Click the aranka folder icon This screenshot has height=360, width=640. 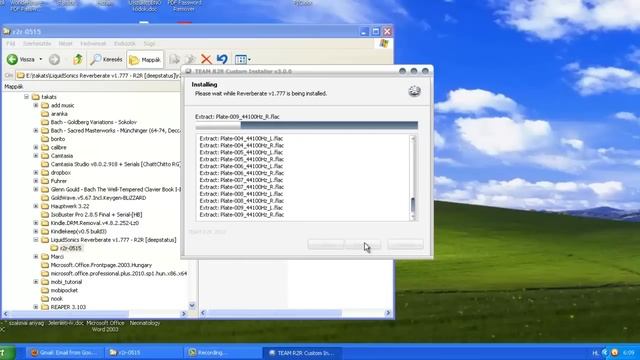pos(45,114)
